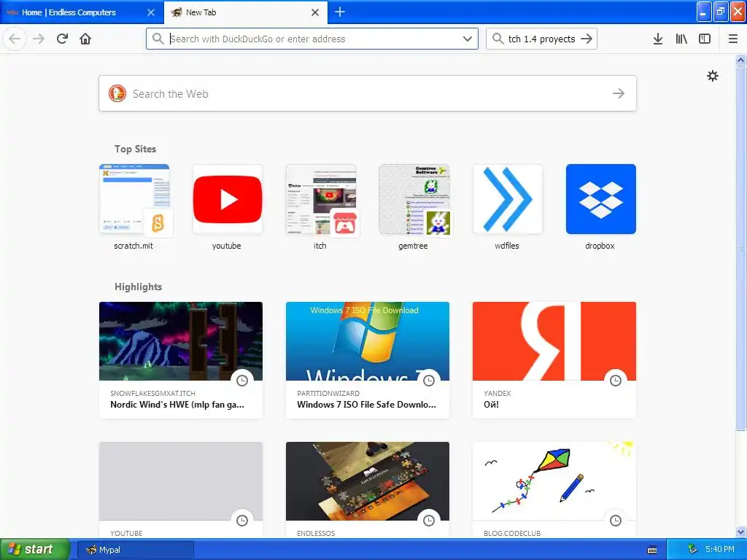Click the scroll up arrow of page scrollbar
747x560 pixels.
741,60
